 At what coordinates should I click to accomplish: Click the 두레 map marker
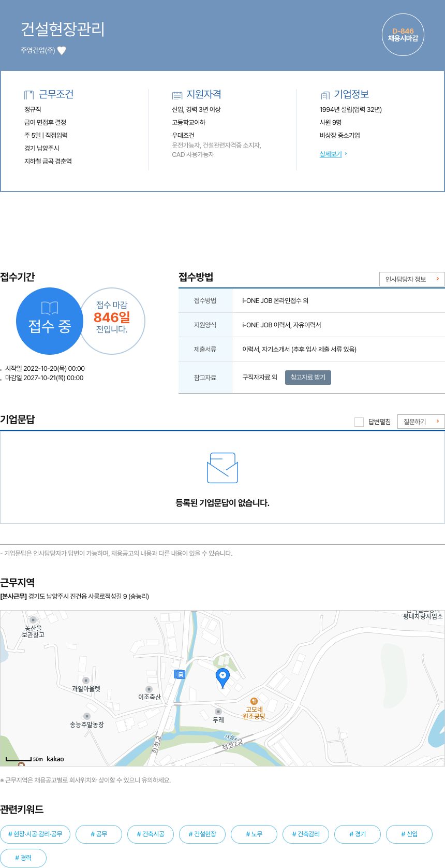click(218, 712)
